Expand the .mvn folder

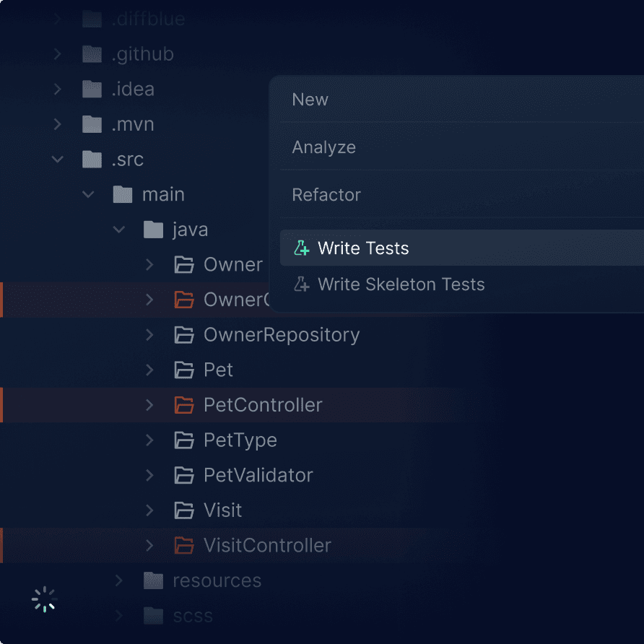pyautogui.click(x=58, y=124)
